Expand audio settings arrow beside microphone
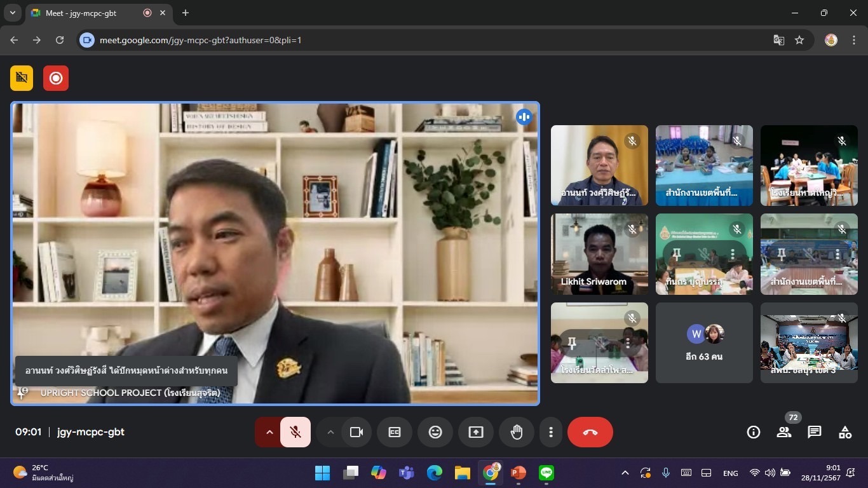 pos(269,432)
